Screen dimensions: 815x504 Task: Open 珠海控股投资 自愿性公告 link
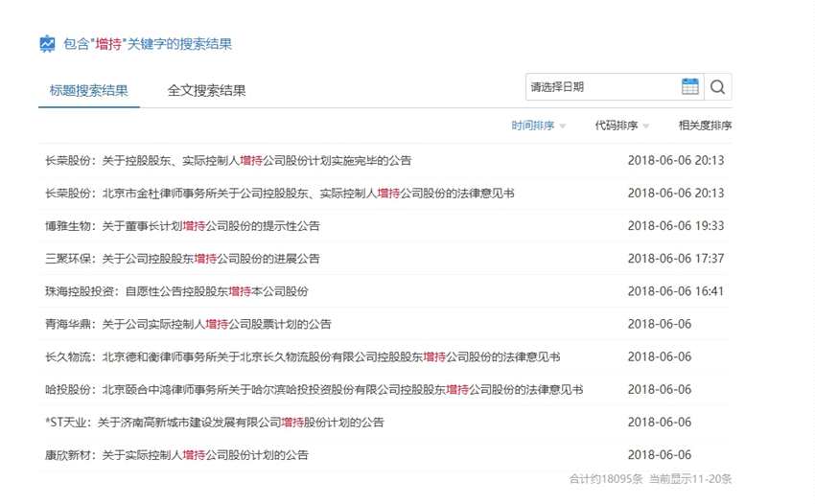(176, 291)
